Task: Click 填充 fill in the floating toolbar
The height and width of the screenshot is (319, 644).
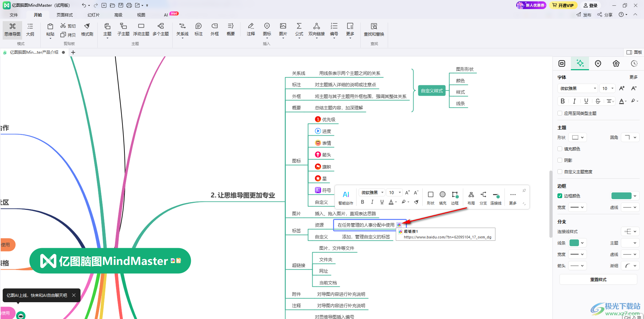Action: (x=443, y=198)
